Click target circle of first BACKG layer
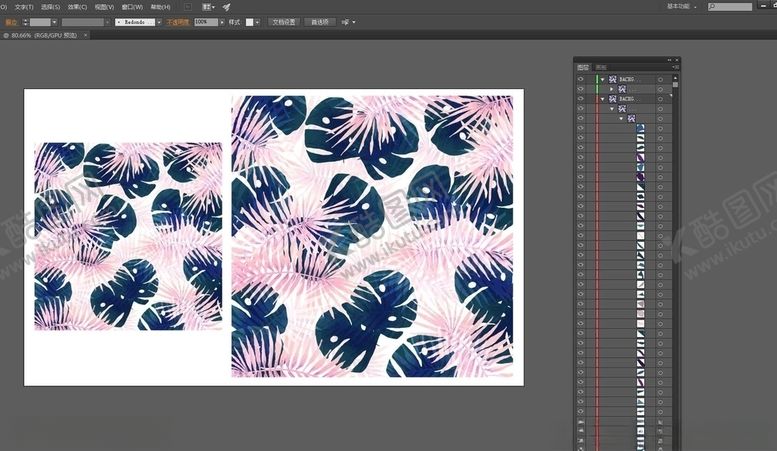Screen dimensions: 777x451 (661, 79)
